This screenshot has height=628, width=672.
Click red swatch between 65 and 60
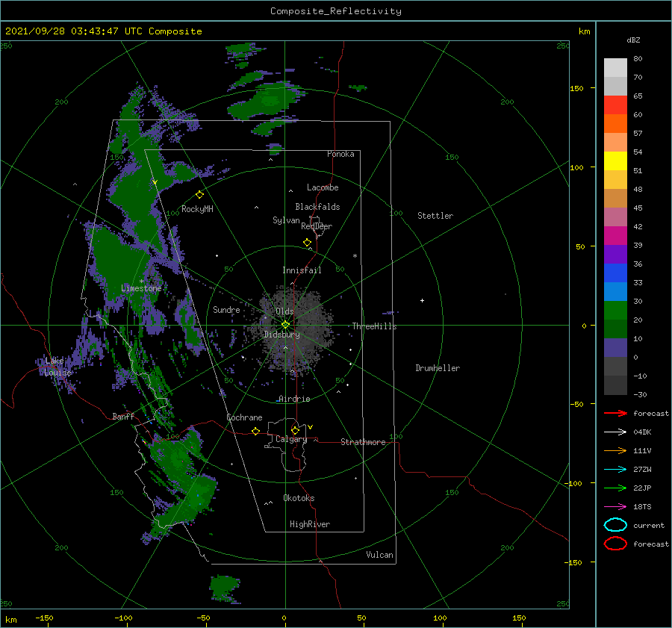(615, 105)
